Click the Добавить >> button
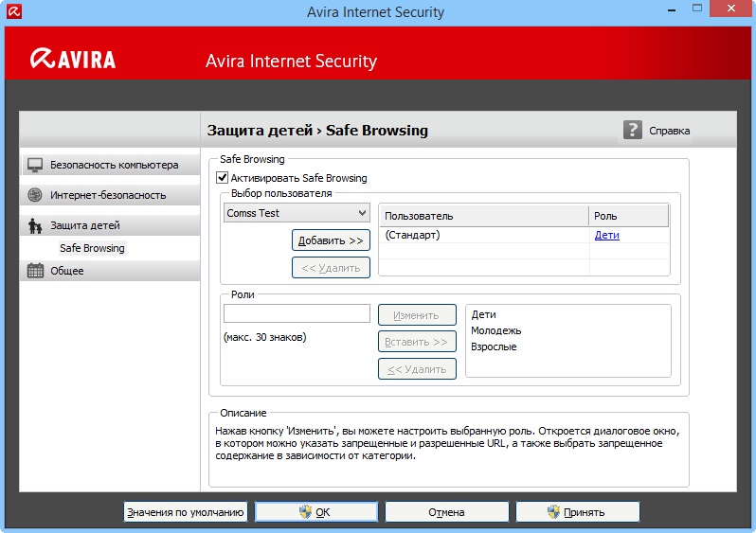This screenshot has width=756, height=533. point(331,240)
